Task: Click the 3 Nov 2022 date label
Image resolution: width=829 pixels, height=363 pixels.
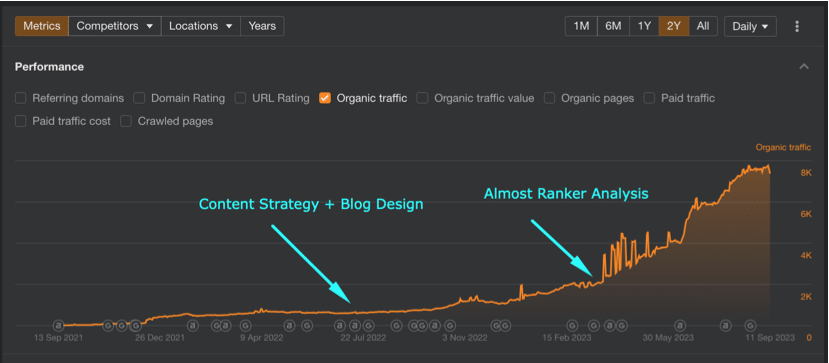Action: point(466,337)
